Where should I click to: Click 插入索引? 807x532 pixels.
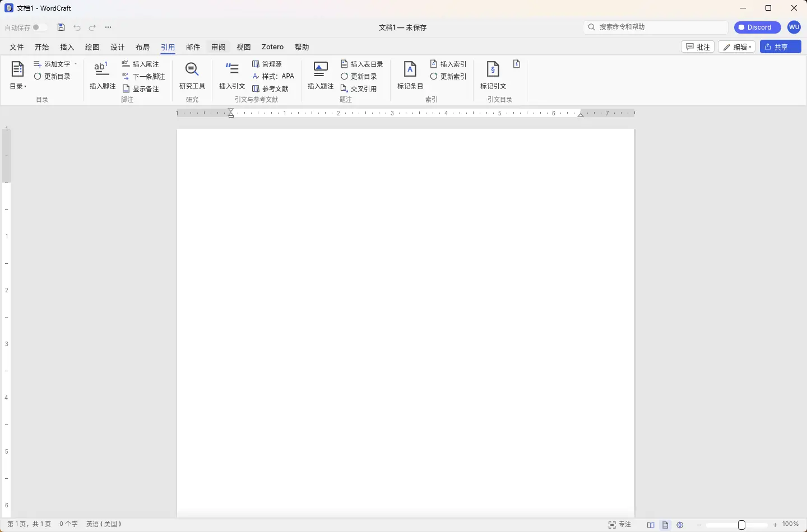point(448,64)
